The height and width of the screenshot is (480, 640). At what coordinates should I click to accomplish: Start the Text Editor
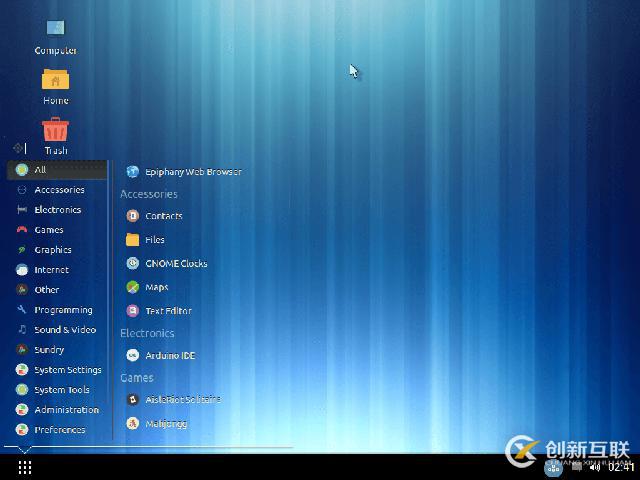[167, 311]
